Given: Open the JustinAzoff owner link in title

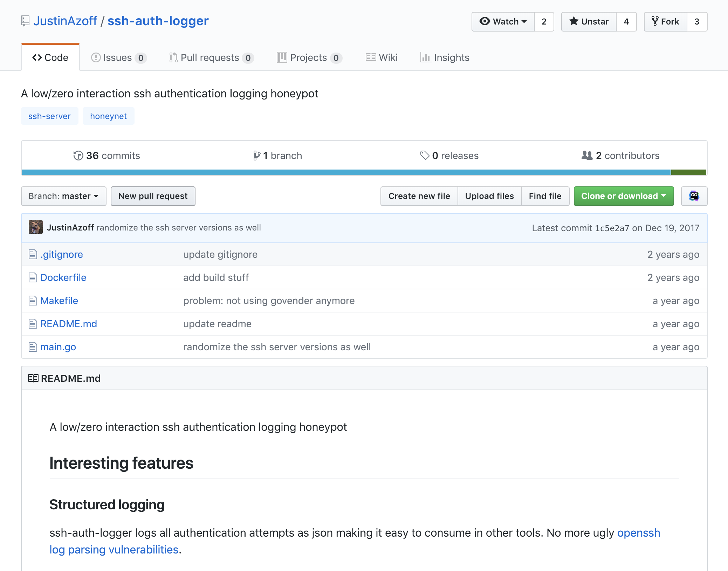Looking at the screenshot, I should coord(66,21).
